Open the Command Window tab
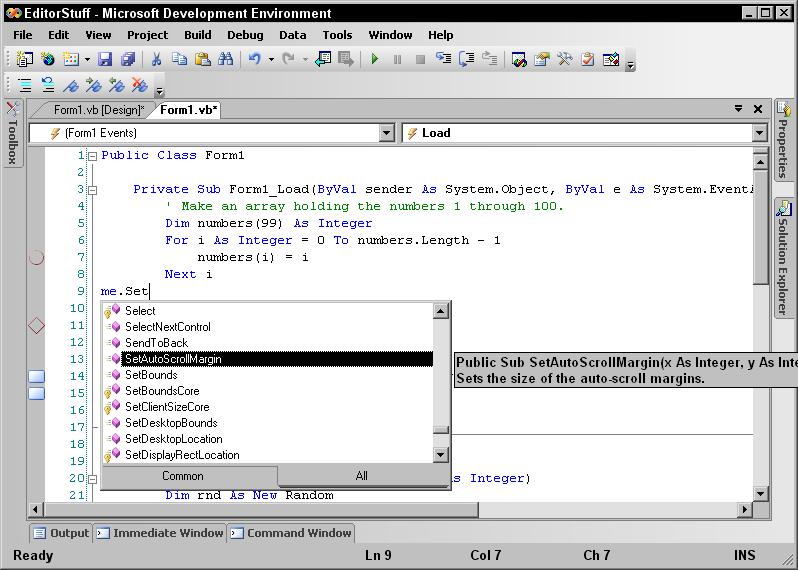This screenshot has height=570, width=798. [x=291, y=533]
